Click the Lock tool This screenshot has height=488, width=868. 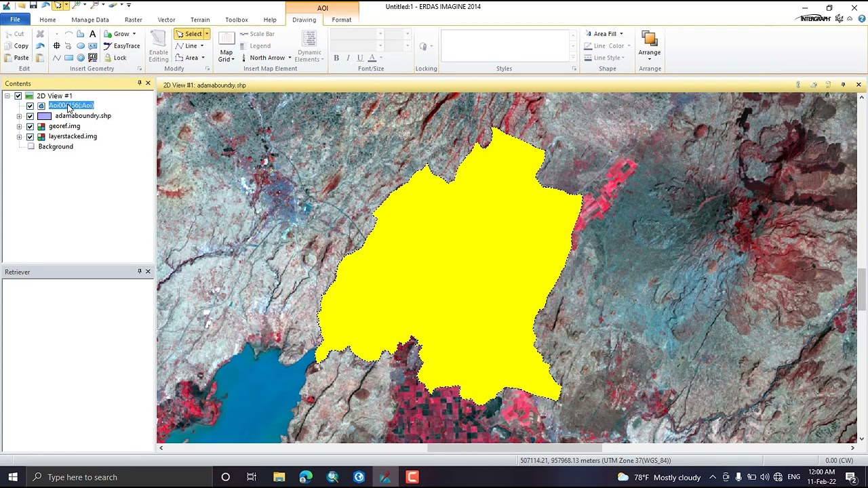[115, 58]
